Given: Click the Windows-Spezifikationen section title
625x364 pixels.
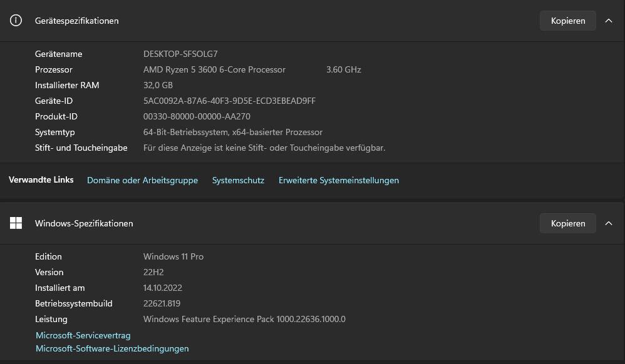Looking at the screenshot, I should point(84,223).
